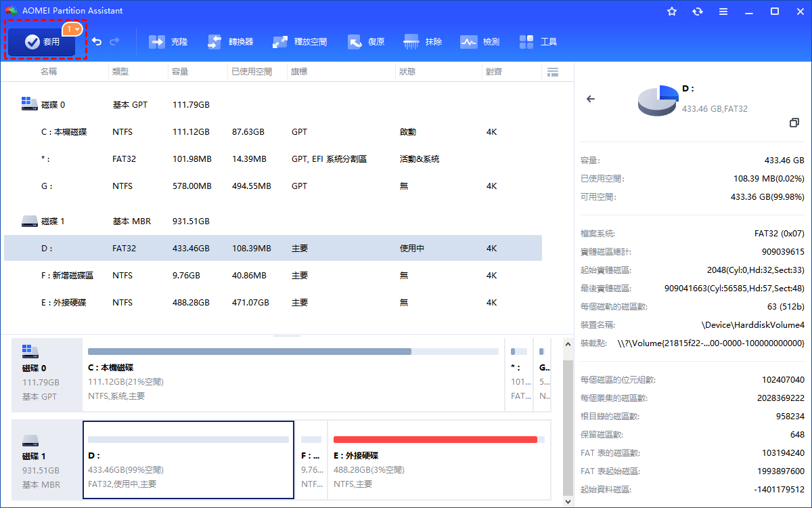Select the *: EFI partition row

[273, 159]
